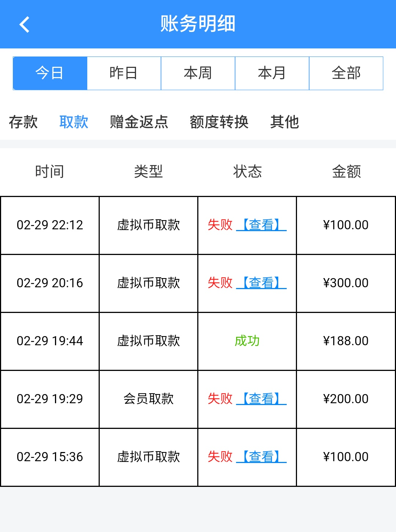Tap the ¥188.00 amount cell

pyautogui.click(x=346, y=341)
